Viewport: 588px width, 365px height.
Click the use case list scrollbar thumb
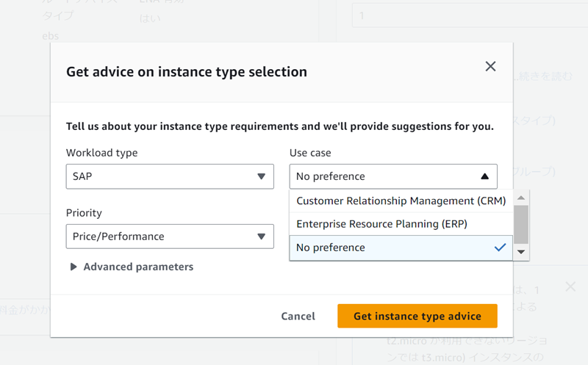(521, 225)
